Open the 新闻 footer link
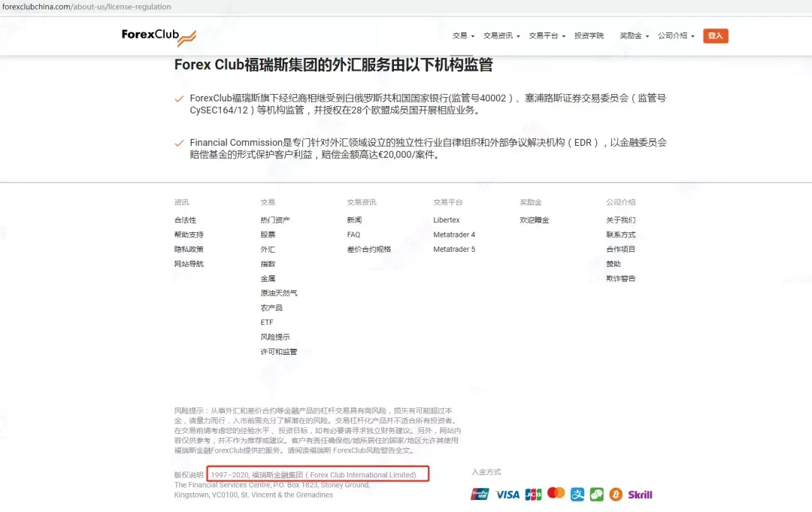This screenshot has width=812, height=512. tap(354, 220)
